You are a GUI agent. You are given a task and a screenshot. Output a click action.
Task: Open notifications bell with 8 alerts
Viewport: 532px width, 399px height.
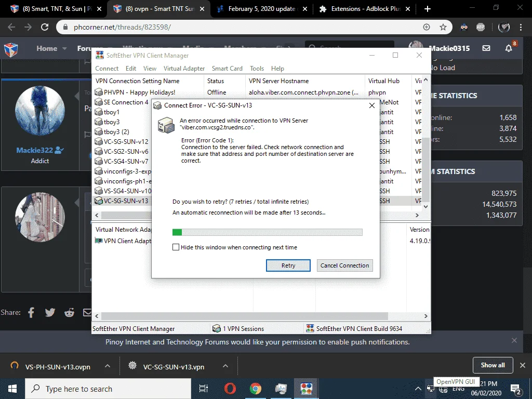pos(509,48)
